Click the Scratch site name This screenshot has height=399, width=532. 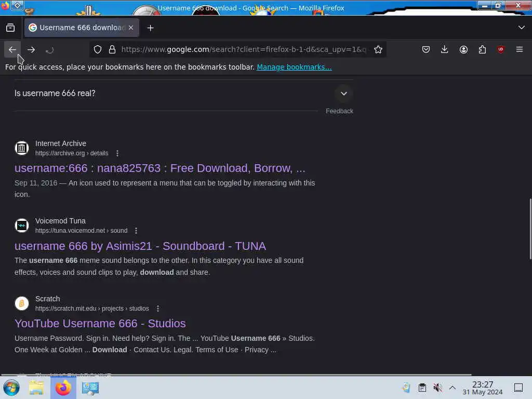click(47, 299)
